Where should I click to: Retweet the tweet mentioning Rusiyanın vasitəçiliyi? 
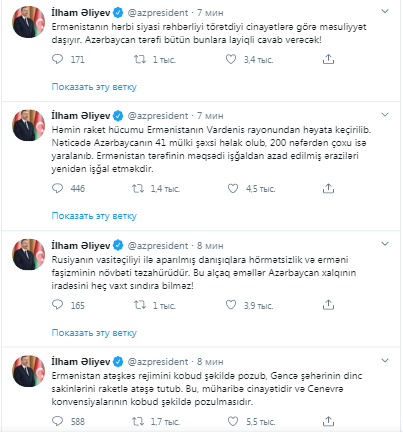140,305
